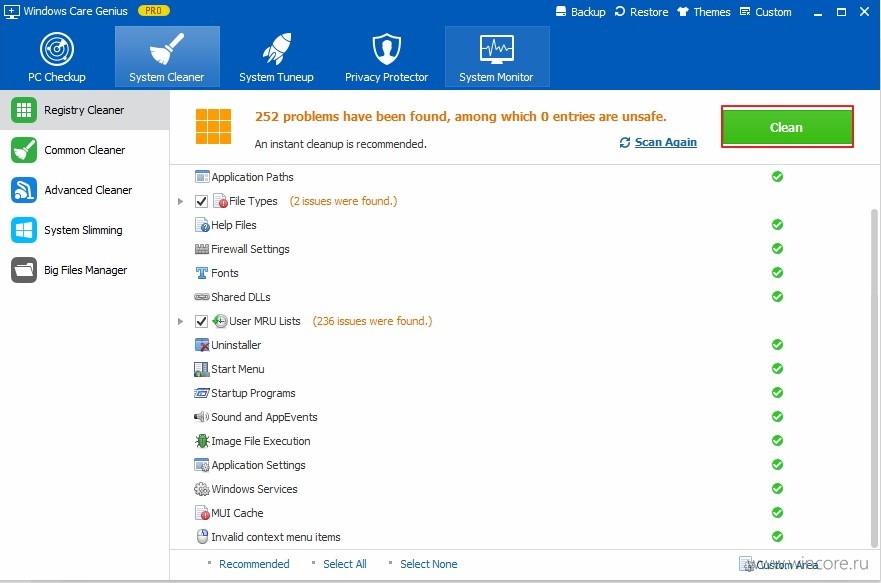
Task: Click the PRO badge in title bar
Action: (x=153, y=11)
